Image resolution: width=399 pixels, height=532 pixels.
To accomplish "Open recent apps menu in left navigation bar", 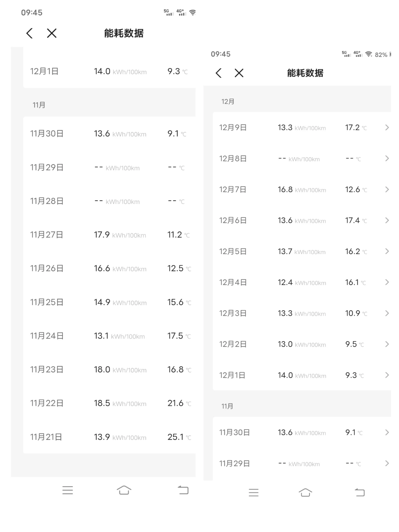I will tap(68, 490).
